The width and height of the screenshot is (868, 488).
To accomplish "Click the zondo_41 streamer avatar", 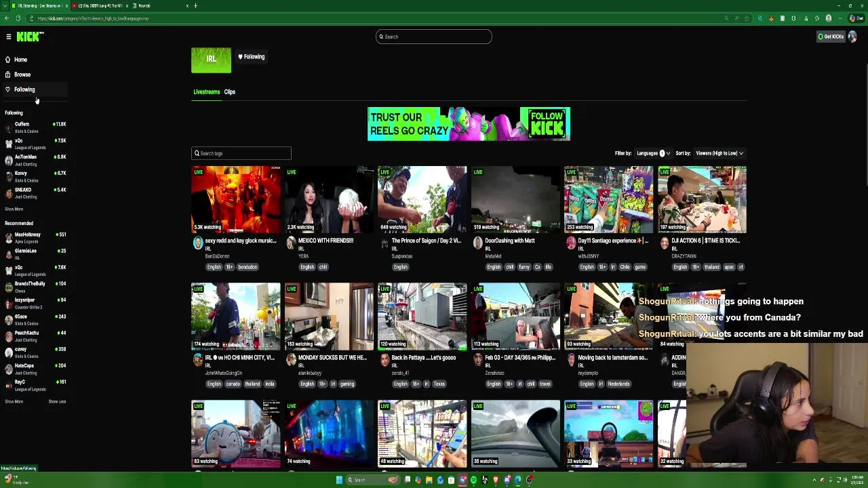I will pos(384,361).
